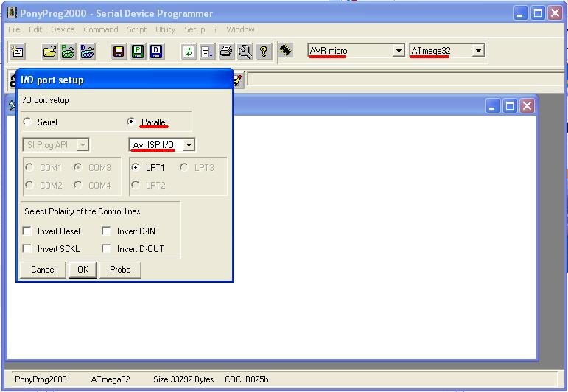Viewport: 568px width, 392px height.
Task: Click Size 33792 Bytes in the status bar
Action: [x=183, y=379]
